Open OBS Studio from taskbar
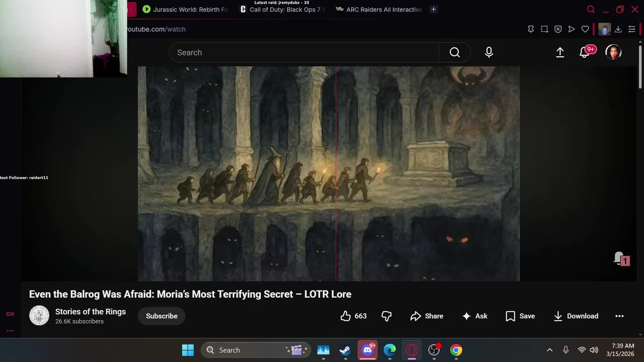The image size is (644, 362). [434, 350]
